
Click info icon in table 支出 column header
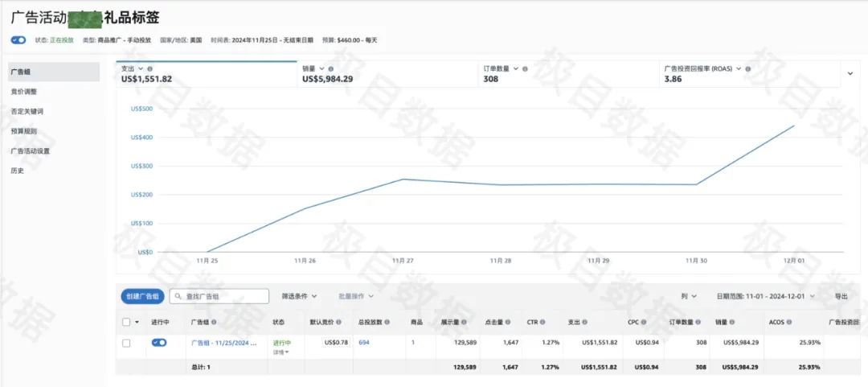click(x=584, y=322)
